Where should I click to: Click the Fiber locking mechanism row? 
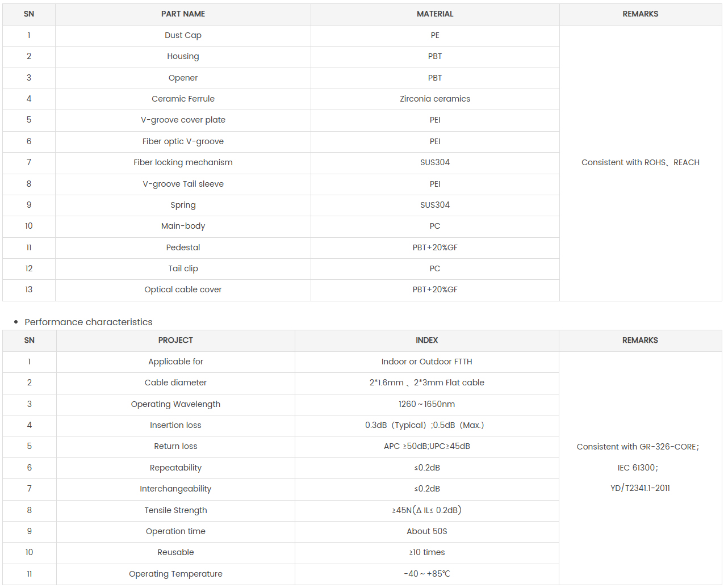pos(183,162)
